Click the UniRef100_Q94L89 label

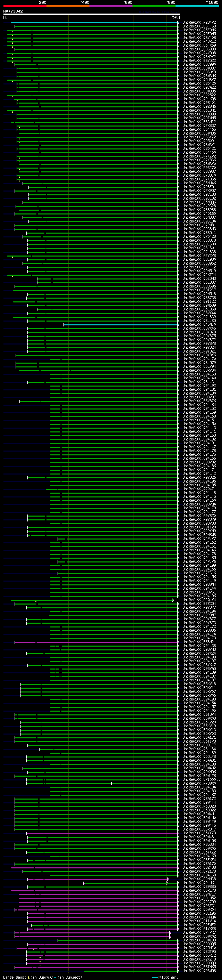click(x=199, y=753)
